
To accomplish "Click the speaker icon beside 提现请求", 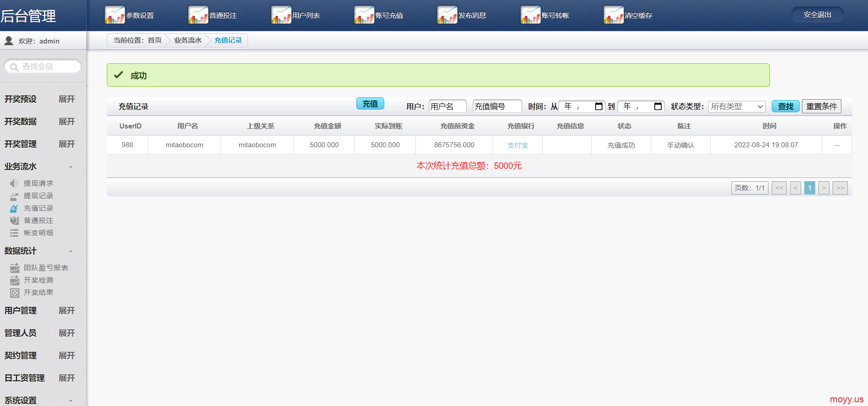I will point(14,184).
